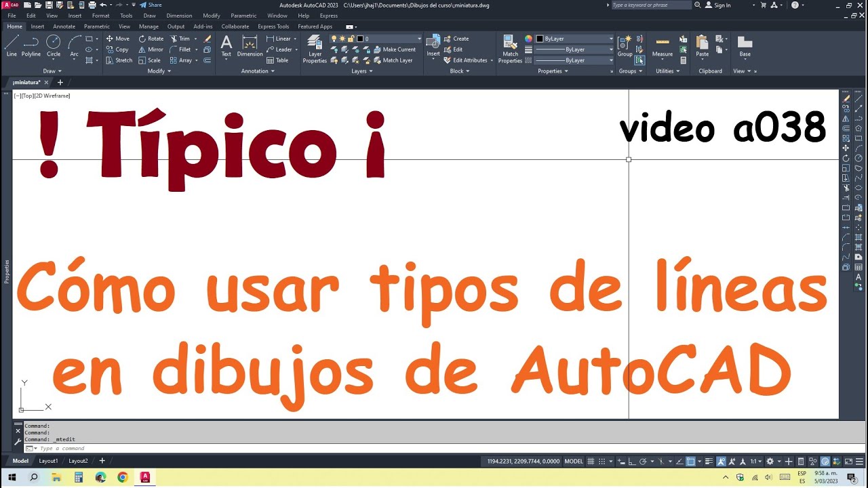
Task: Click the Measure tool
Action: pyautogui.click(x=663, y=46)
